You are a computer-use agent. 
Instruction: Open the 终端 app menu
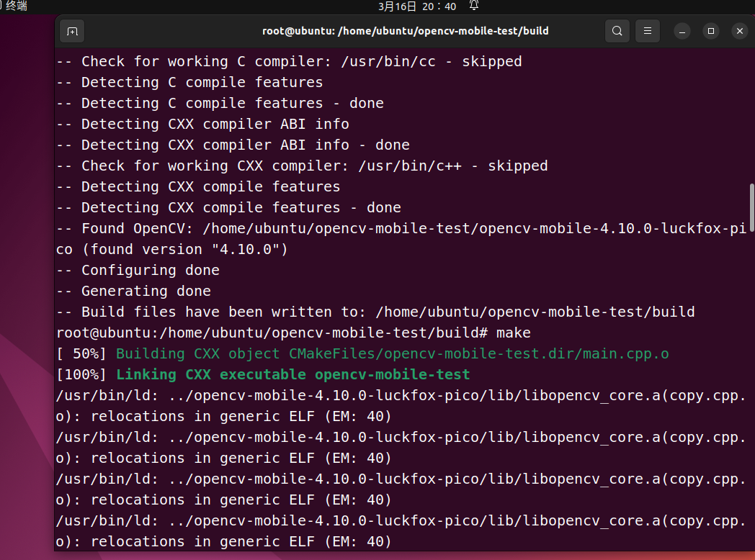(x=14, y=6)
